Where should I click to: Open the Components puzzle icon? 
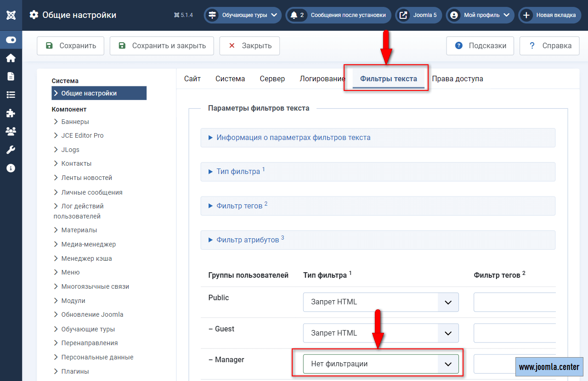(x=11, y=113)
